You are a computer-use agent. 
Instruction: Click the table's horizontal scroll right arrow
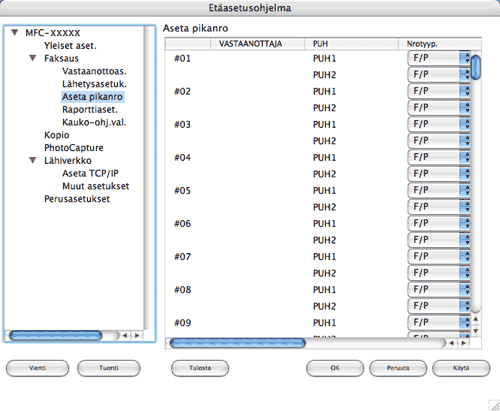[464, 343]
